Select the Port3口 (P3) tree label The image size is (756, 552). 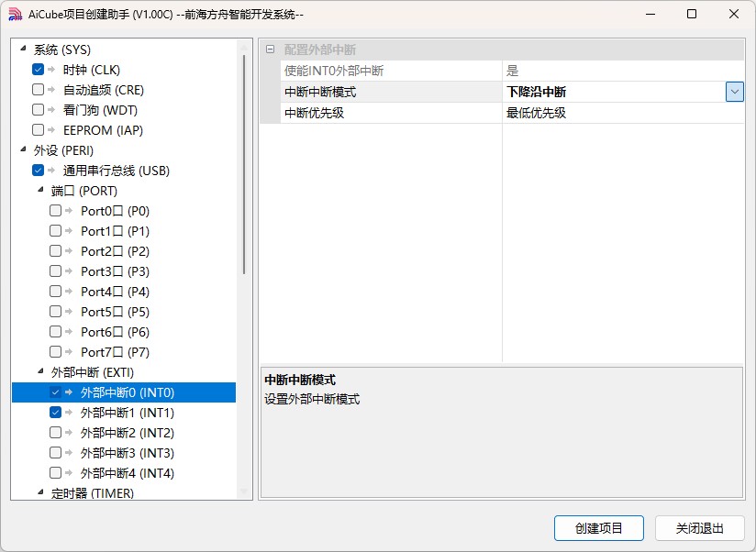(115, 271)
